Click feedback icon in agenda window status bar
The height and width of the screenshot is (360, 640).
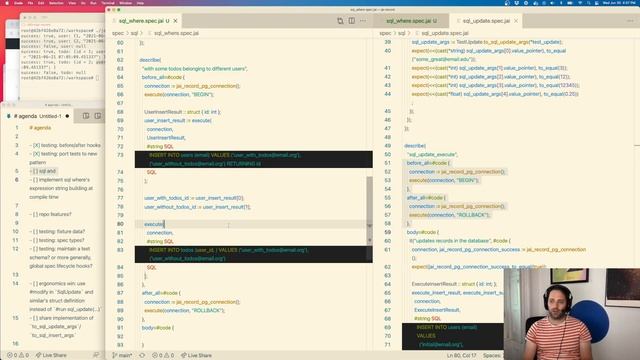click(x=96, y=355)
